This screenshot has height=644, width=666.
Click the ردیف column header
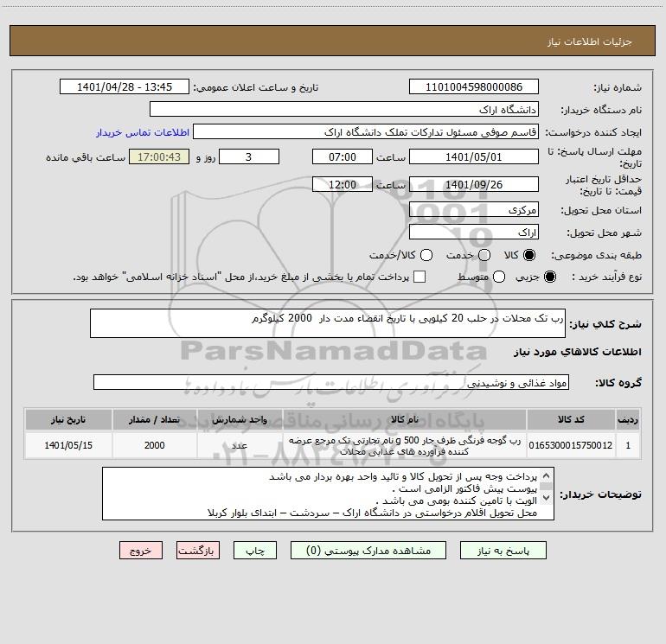(x=628, y=419)
